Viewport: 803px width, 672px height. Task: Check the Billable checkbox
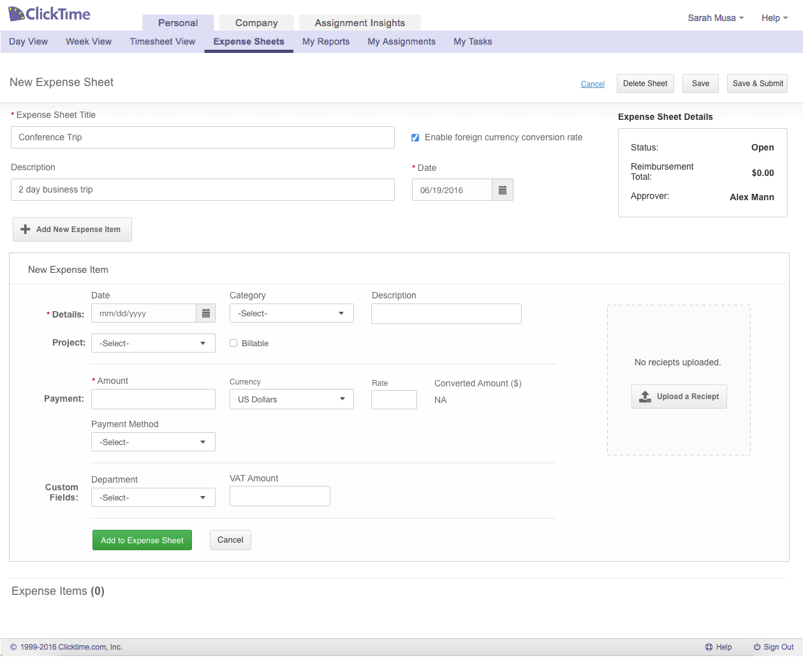233,343
